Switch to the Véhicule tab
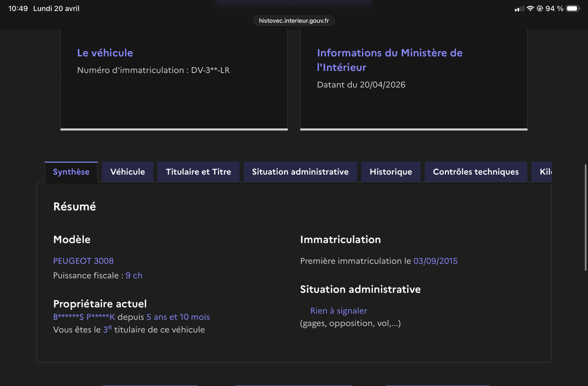This screenshot has width=588, height=386. click(x=127, y=172)
